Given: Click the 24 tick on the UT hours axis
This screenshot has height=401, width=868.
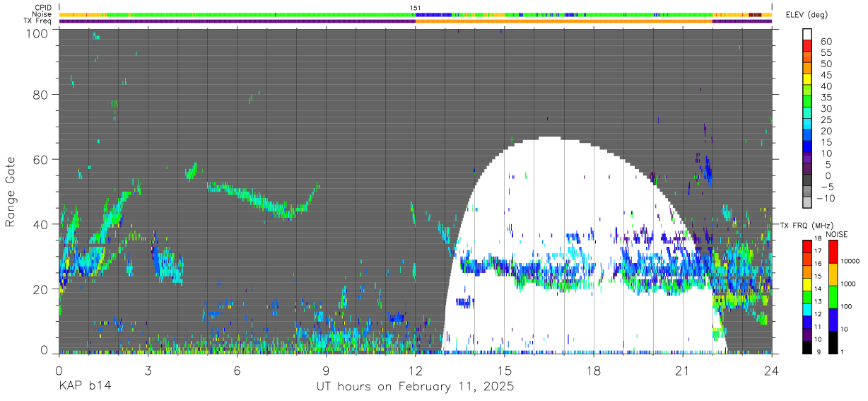Looking at the screenshot, I should click(772, 370).
